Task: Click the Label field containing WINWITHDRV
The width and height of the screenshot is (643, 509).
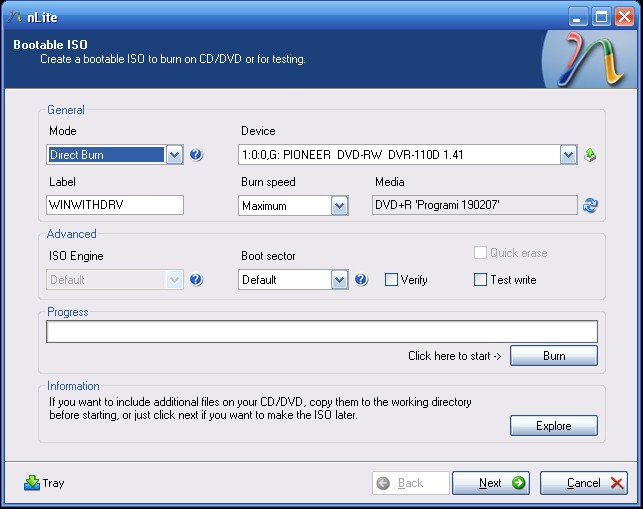Action: pos(115,205)
